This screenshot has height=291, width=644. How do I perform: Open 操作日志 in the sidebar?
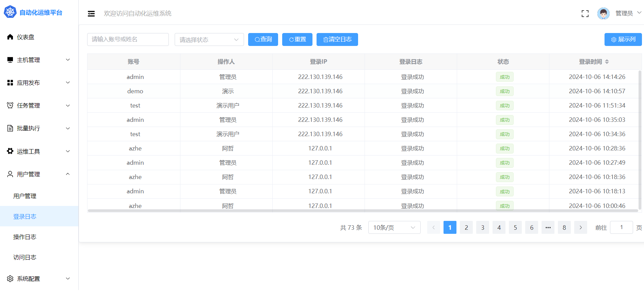coord(25,237)
